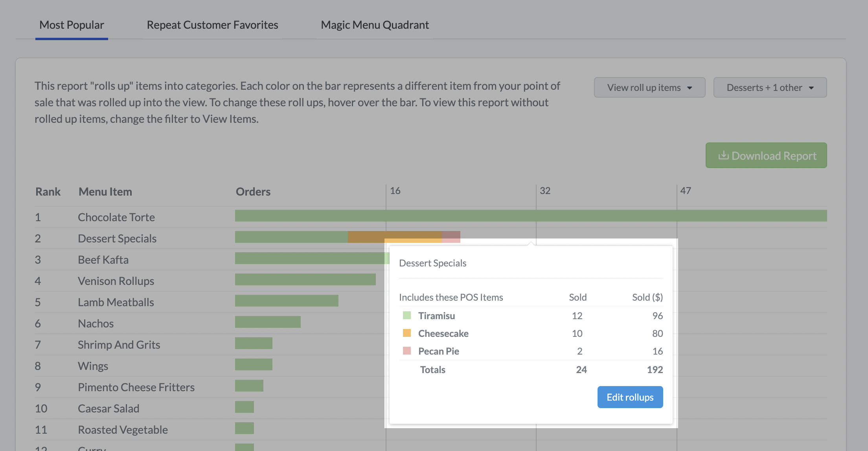Click the Download Report button text
The height and width of the screenshot is (451, 868).
pos(774,156)
